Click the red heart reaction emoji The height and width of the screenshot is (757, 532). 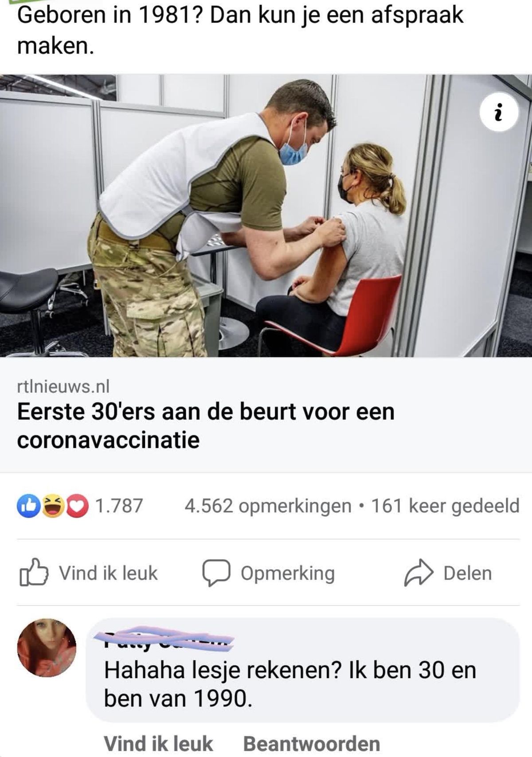pyautogui.click(x=77, y=506)
